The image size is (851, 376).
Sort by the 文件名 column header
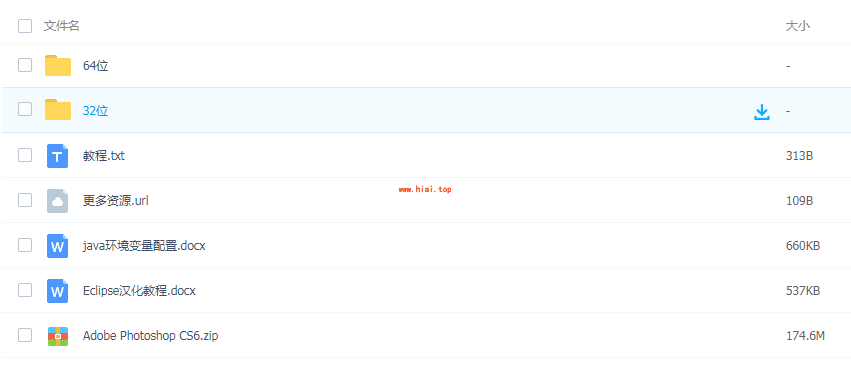(x=61, y=26)
